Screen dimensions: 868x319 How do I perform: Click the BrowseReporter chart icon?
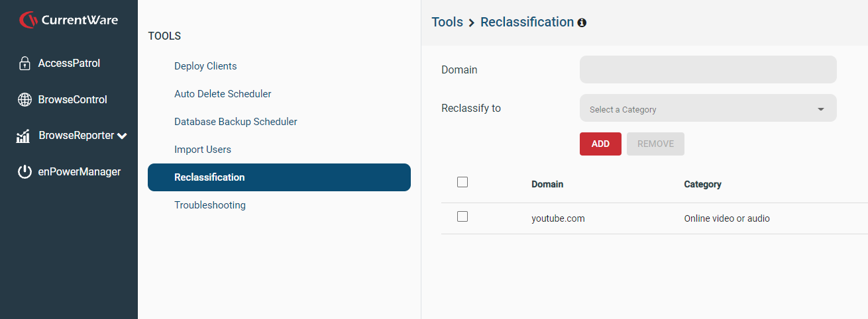[x=23, y=136]
